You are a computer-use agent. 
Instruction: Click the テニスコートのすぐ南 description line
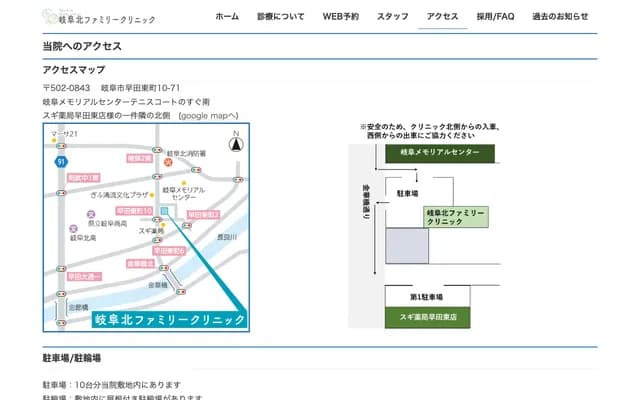click(126, 102)
